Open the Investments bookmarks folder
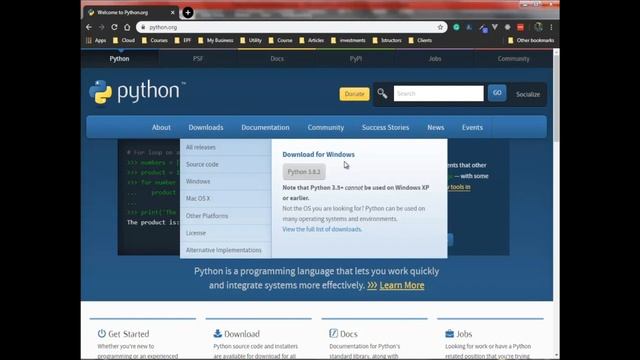Viewport: 640px width, 360px height. [348, 40]
